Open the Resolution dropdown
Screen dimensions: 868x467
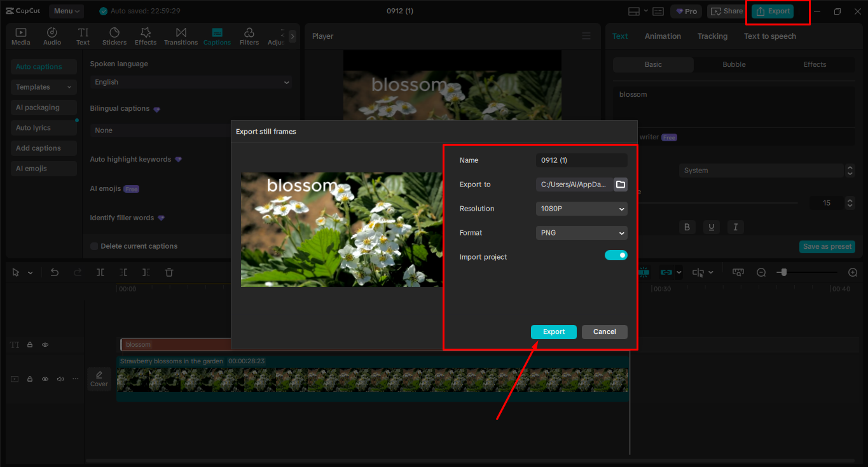pos(581,209)
